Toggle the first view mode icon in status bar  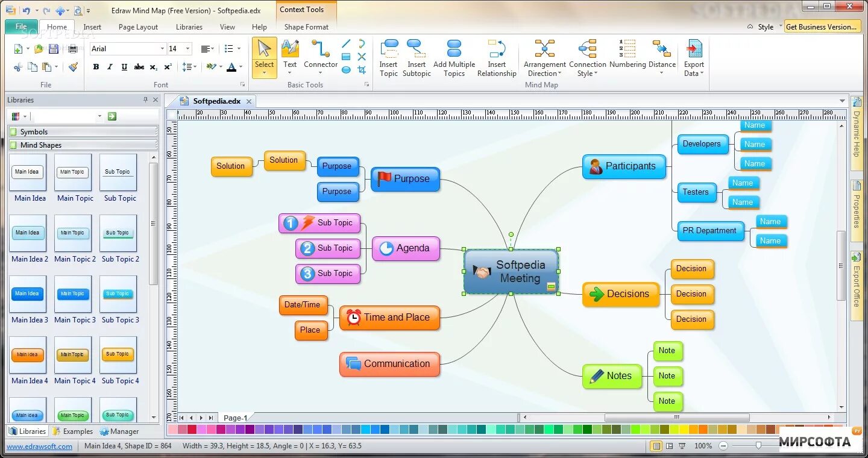click(x=656, y=446)
